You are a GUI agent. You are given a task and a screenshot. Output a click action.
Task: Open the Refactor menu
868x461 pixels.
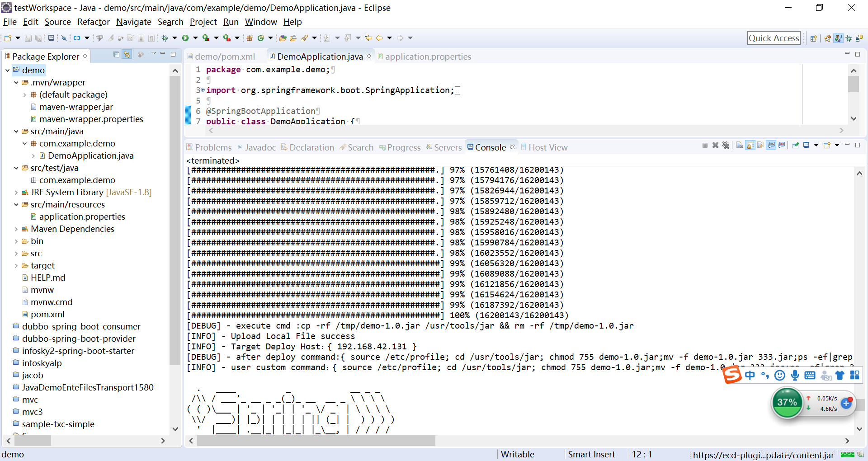point(94,22)
